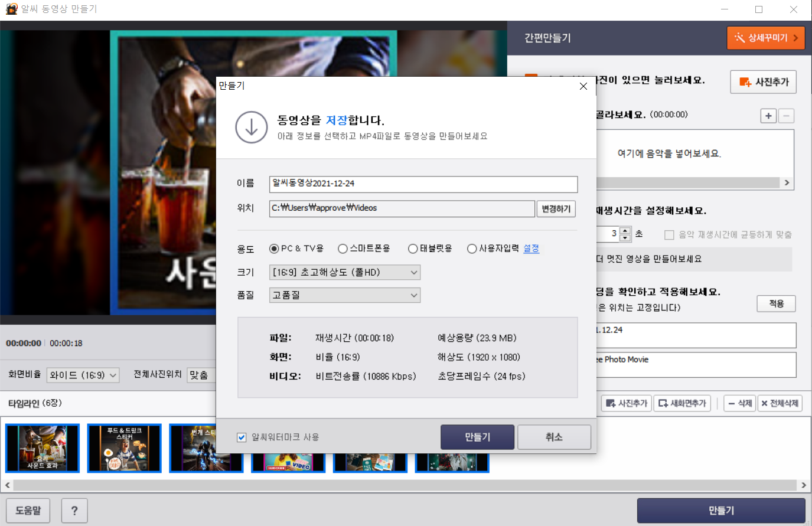Expand the 품질 고품질 dropdown
The image size is (812, 526).
[x=345, y=295]
